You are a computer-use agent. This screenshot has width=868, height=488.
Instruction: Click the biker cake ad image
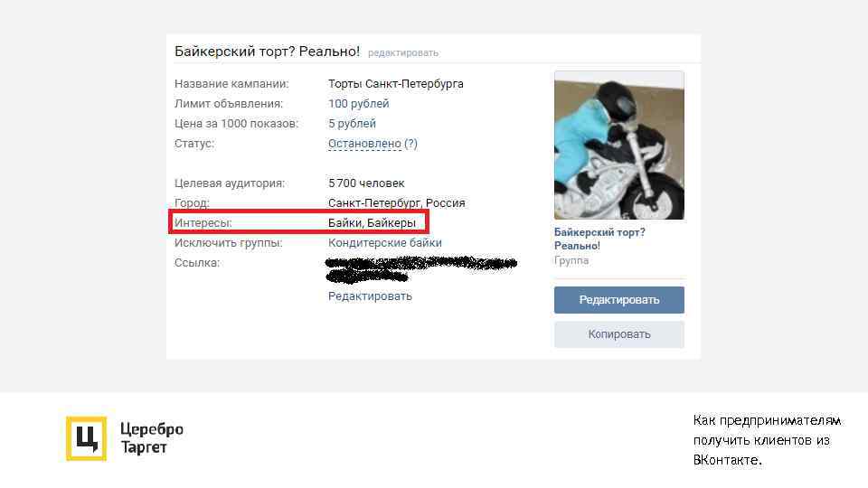click(618, 145)
